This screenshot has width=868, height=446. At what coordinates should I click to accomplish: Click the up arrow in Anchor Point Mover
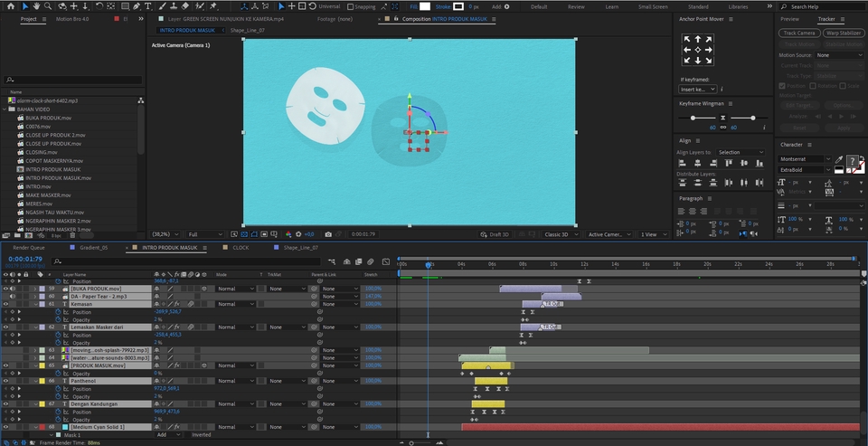click(x=697, y=39)
